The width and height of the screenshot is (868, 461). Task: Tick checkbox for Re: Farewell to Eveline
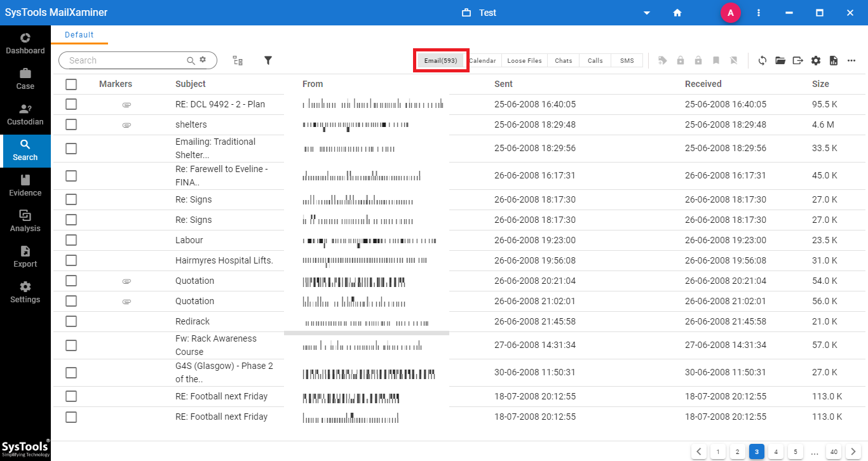click(x=71, y=176)
